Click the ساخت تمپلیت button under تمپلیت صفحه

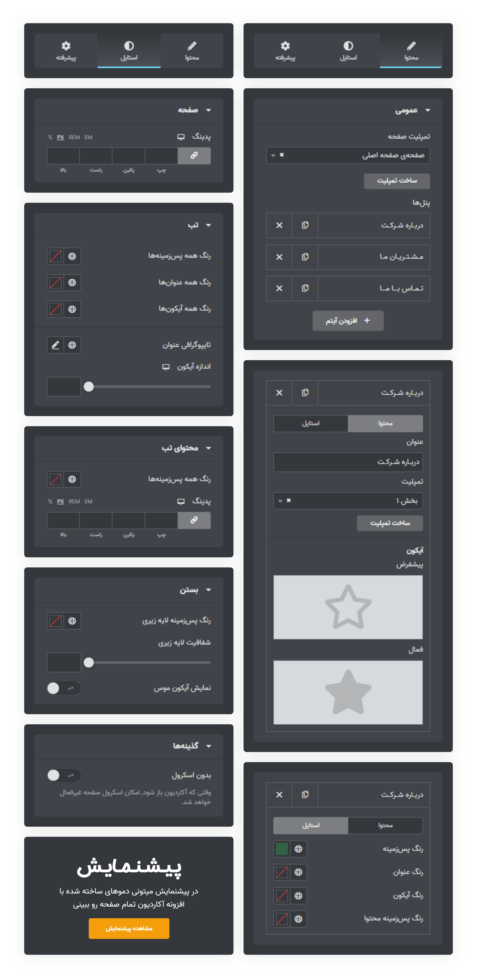pos(397,181)
